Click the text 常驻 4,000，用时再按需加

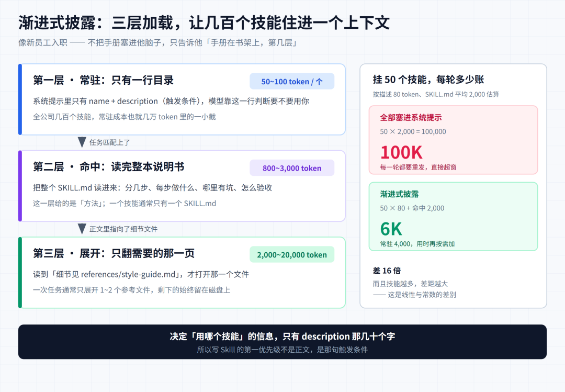[417, 244]
